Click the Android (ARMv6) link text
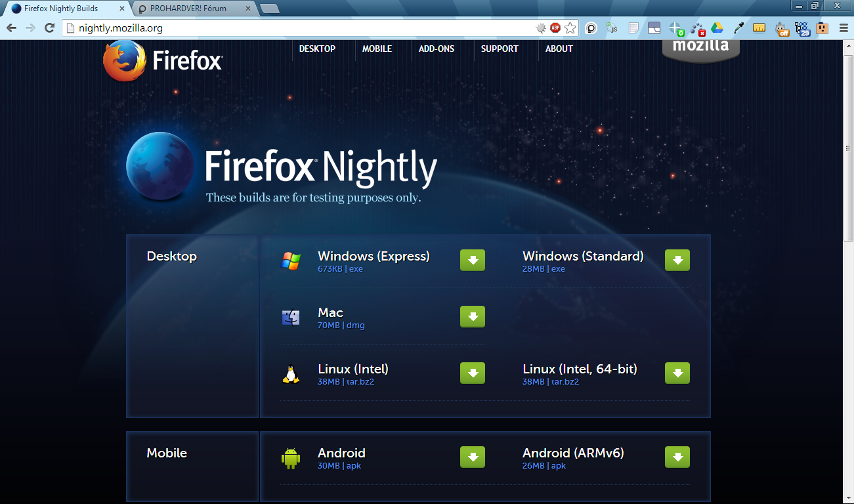Image resolution: width=854 pixels, height=504 pixels. click(x=573, y=453)
